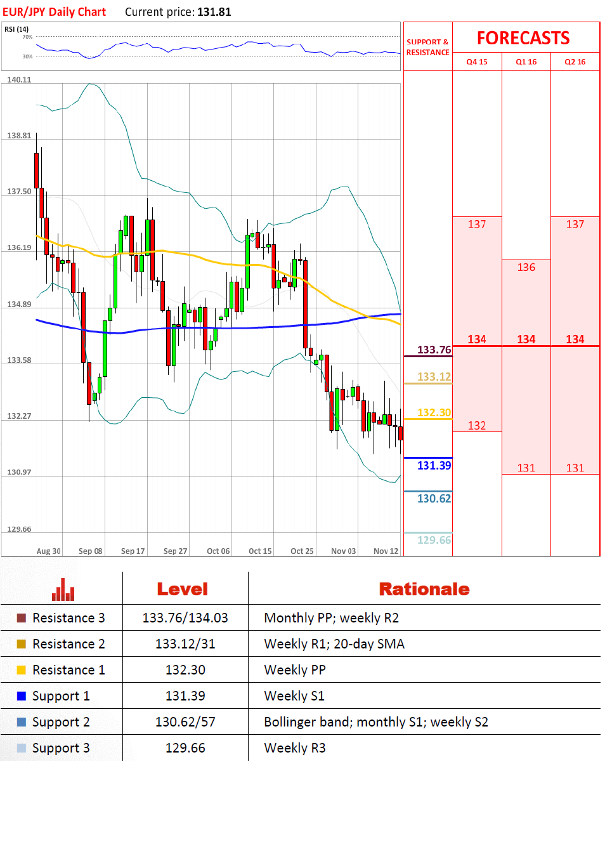Click the Support 2 steel-blue color swatch

click(21, 722)
